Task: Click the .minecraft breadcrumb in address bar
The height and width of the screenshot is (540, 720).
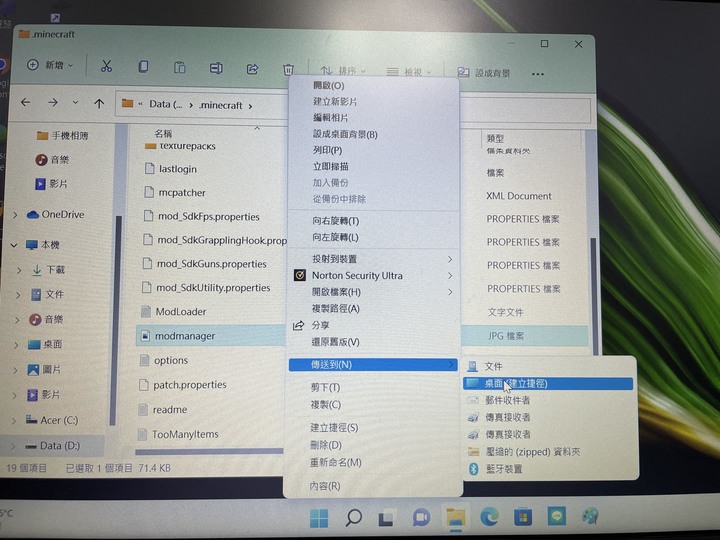Action: (x=221, y=105)
